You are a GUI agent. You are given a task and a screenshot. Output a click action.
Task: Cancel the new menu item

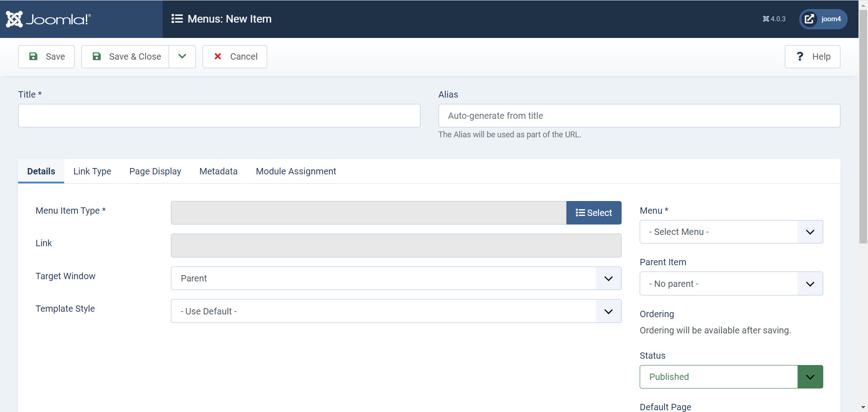point(235,56)
